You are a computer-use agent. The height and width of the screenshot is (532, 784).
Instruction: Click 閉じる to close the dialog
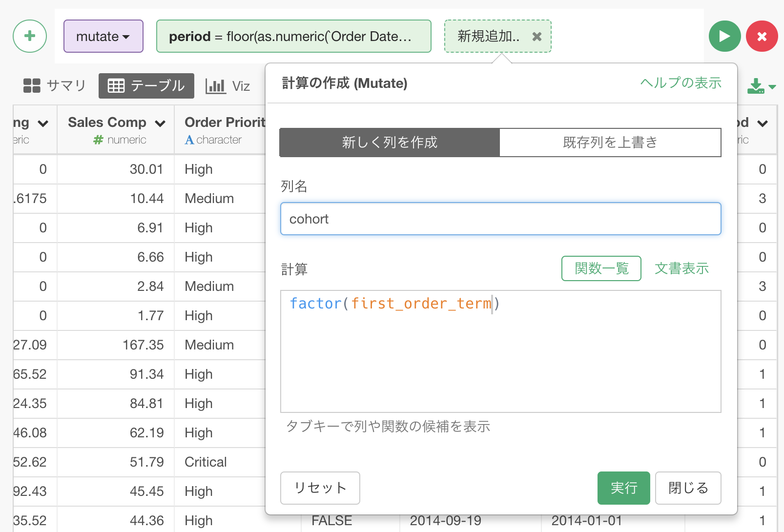coord(688,488)
